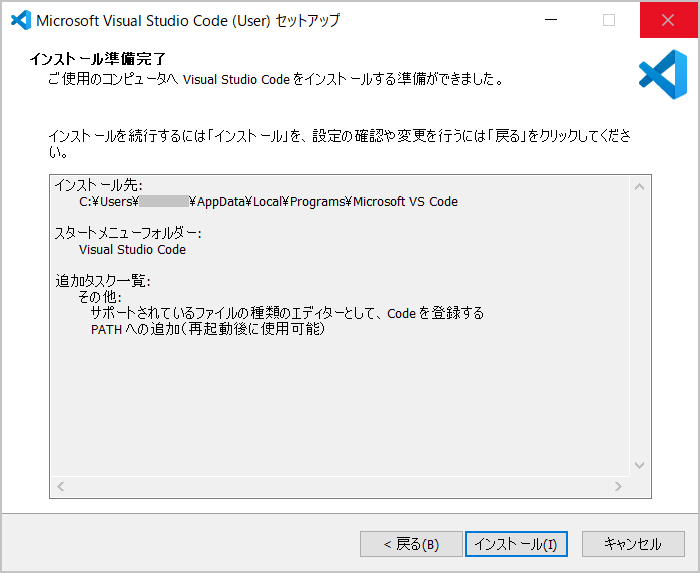
Task: Click the インストール準備完了 heading
Action: 98,58
